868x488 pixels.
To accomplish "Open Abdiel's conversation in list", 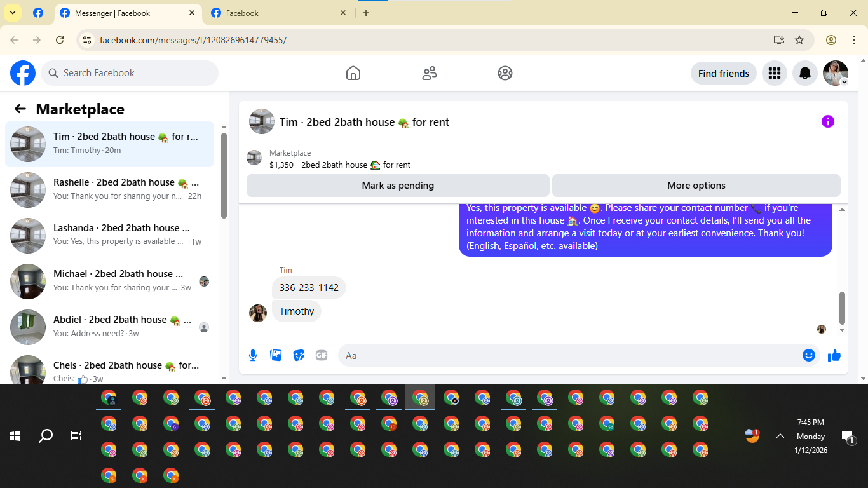I will point(110,327).
